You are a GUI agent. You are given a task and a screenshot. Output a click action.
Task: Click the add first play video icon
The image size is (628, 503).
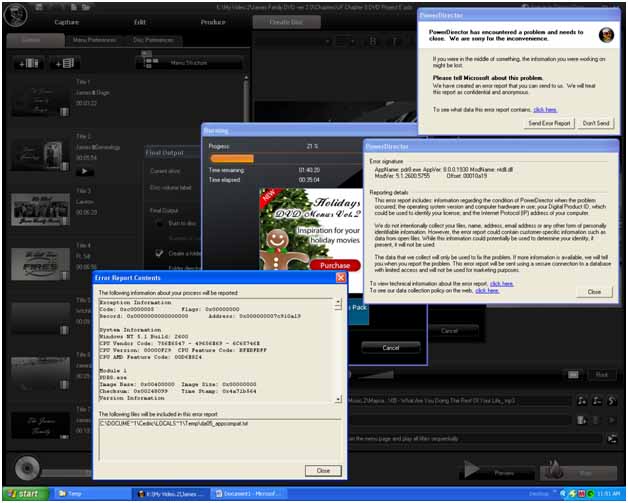click(x=582, y=420)
